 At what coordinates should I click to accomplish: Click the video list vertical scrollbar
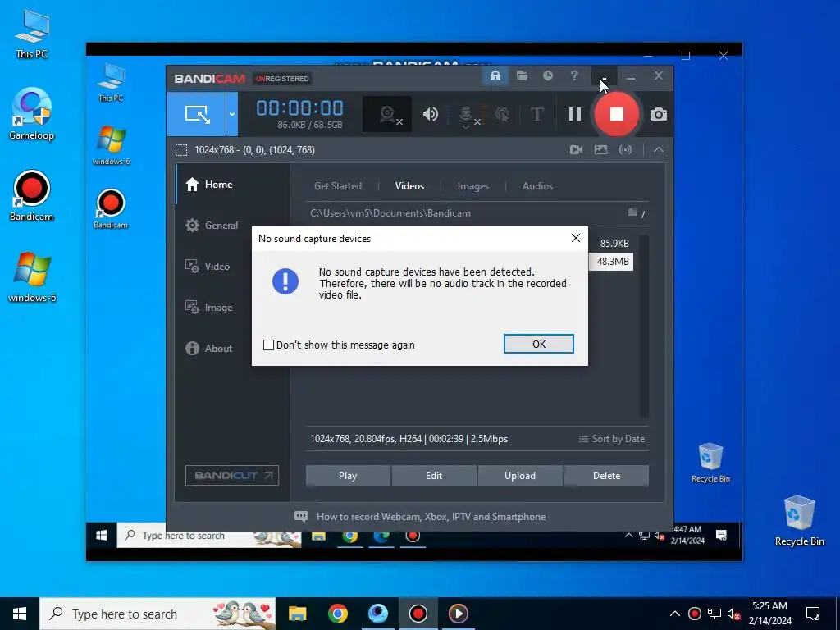click(644, 326)
